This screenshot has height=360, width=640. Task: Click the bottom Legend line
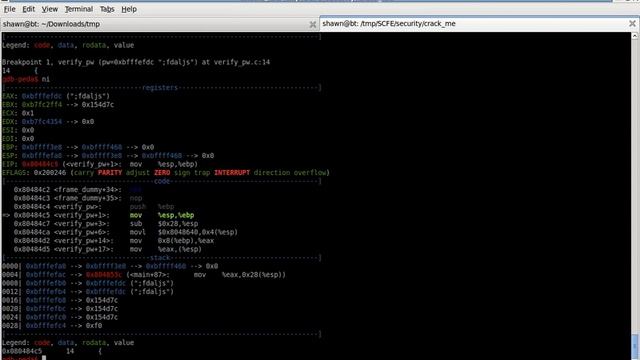[x=68, y=342]
